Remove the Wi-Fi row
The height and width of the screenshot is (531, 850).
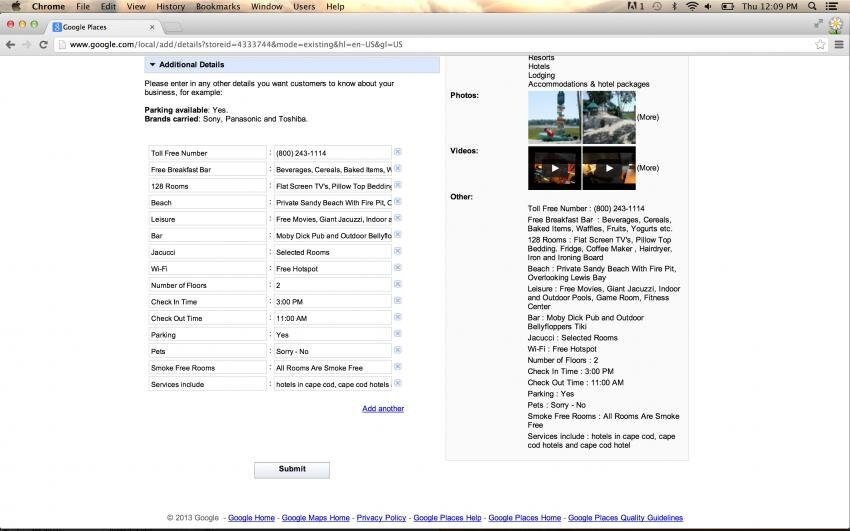click(397, 268)
